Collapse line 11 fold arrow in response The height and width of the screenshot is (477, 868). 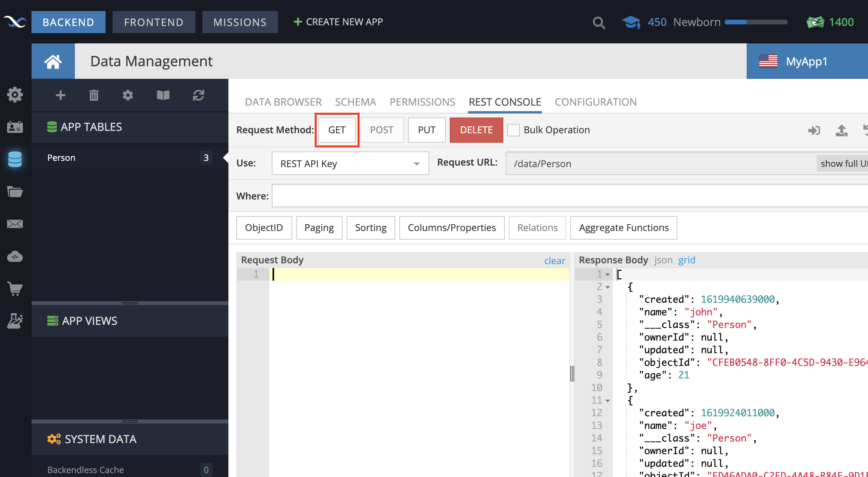pyautogui.click(x=608, y=401)
